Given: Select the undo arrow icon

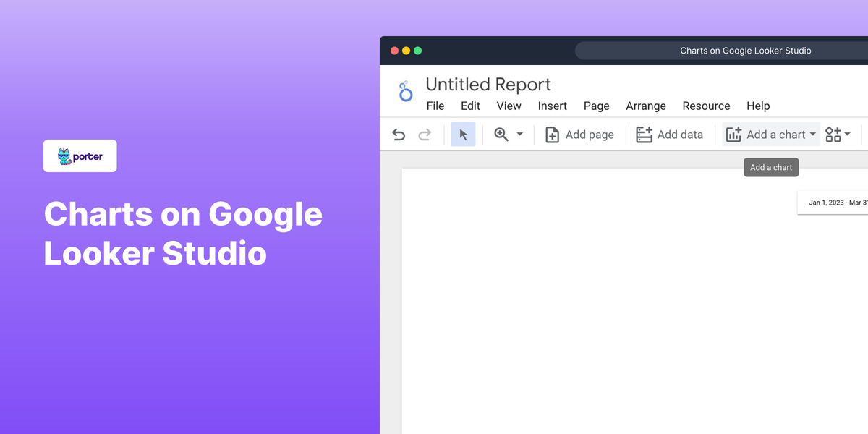Looking at the screenshot, I should tap(399, 135).
